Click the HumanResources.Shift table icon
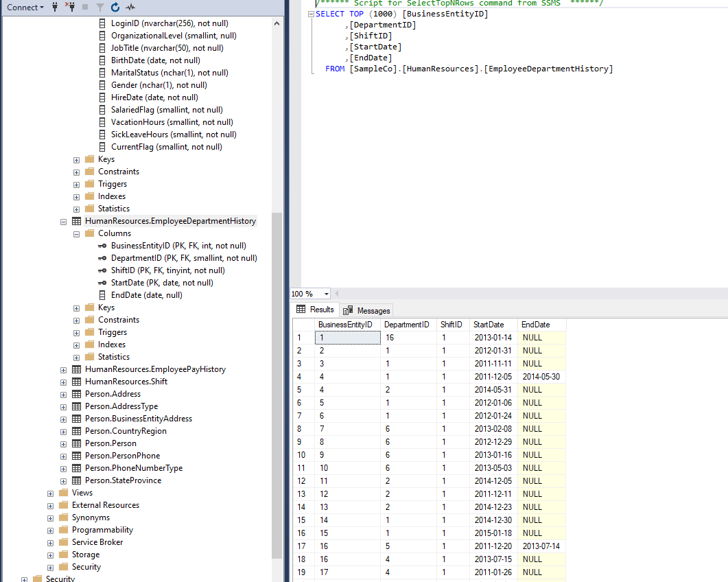Viewport: 728px width, 582px height. point(77,382)
